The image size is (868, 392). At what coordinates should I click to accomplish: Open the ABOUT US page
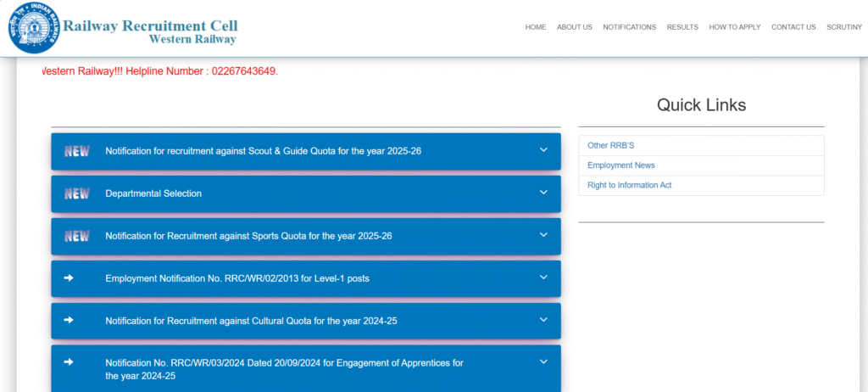tap(574, 27)
